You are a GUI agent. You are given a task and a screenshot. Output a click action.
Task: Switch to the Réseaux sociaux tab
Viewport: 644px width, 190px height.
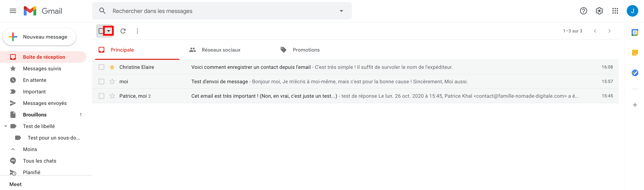pyautogui.click(x=214, y=50)
